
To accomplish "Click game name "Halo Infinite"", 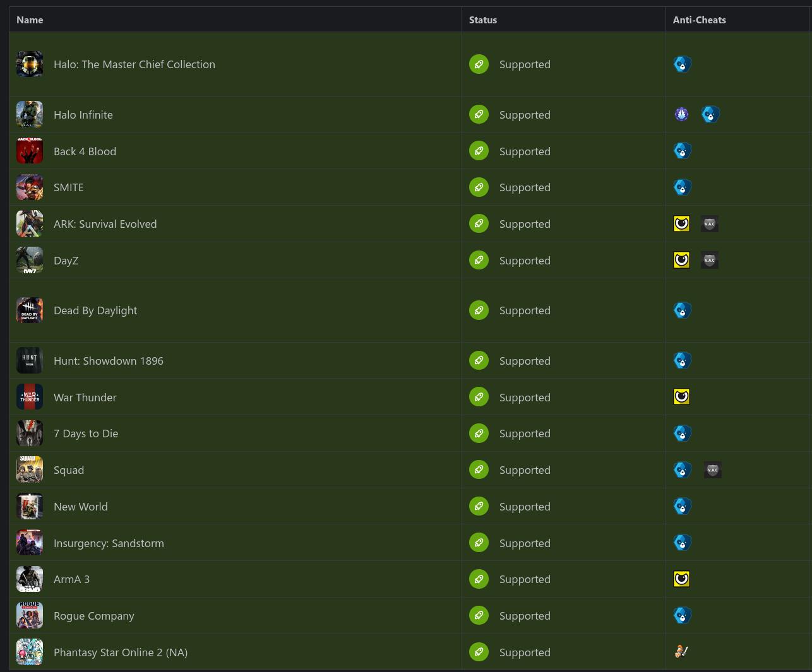I will click(x=83, y=115).
